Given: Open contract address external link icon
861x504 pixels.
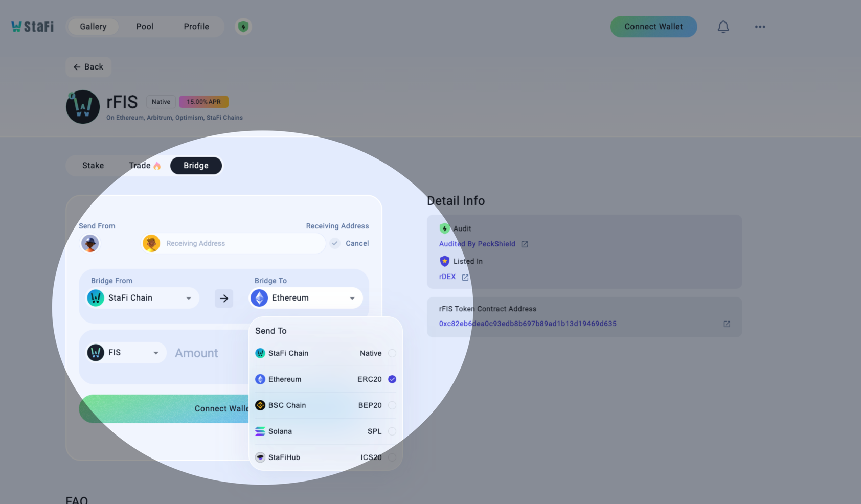Looking at the screenshot, I should 727,324.
